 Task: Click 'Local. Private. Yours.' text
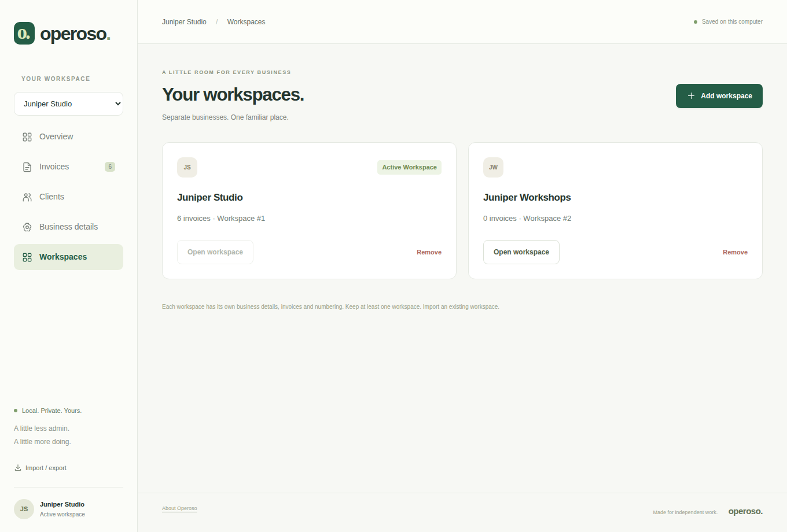52,411
